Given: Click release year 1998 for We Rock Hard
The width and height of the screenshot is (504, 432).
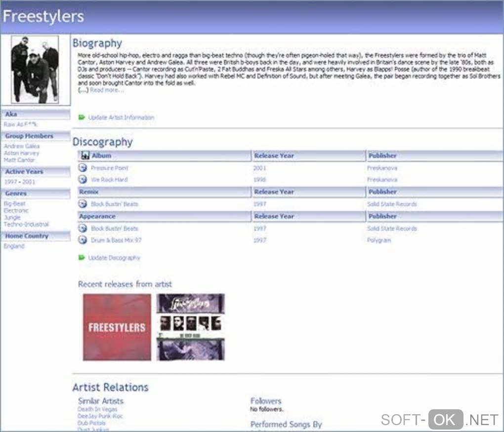Looking at the screenshot, I should coord(260,180).
